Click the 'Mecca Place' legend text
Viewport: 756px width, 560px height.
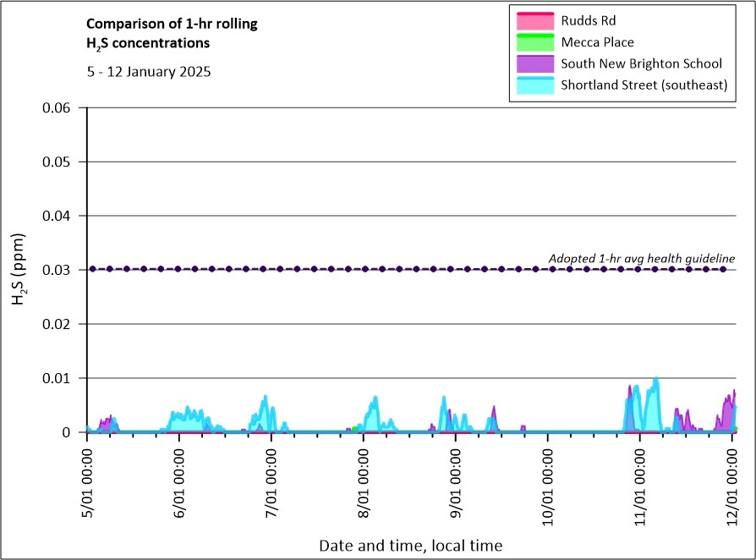[597, 41]
